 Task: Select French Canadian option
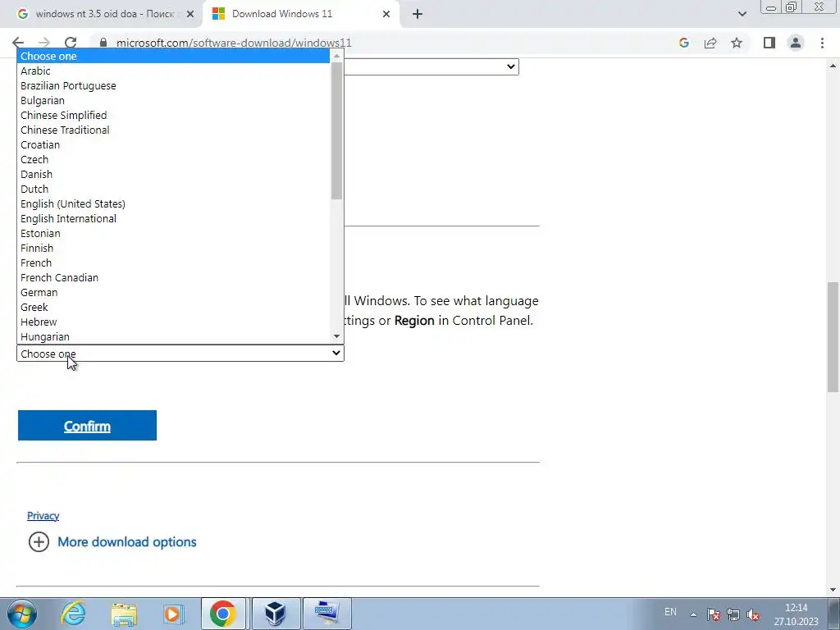click(x=174, y=277)
